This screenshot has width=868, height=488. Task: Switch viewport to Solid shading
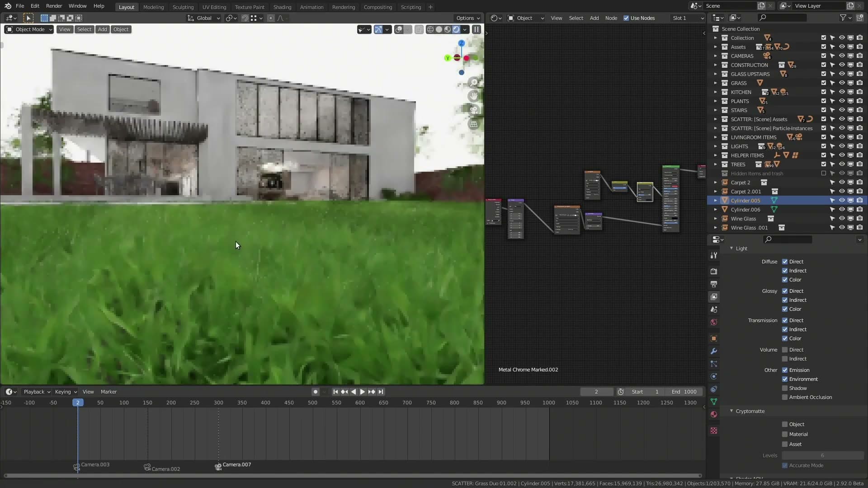[x=439, y=29]
